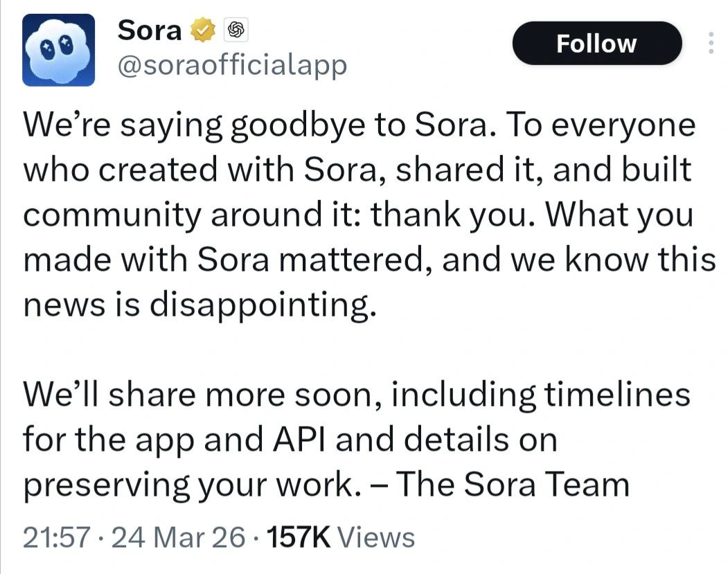
Task: Click the OpenAI affiliation badge icon
Action: click(x=234, y=30)
